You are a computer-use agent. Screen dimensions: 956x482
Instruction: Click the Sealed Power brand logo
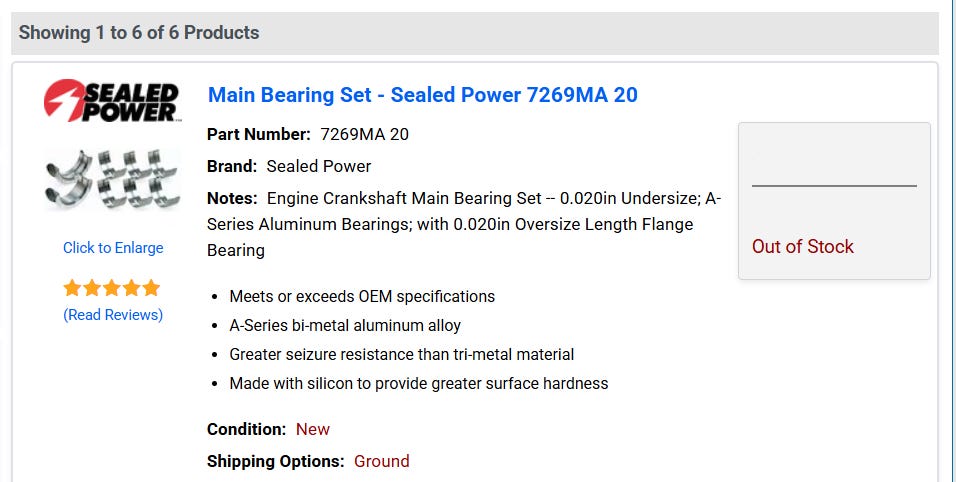[111, 101]
